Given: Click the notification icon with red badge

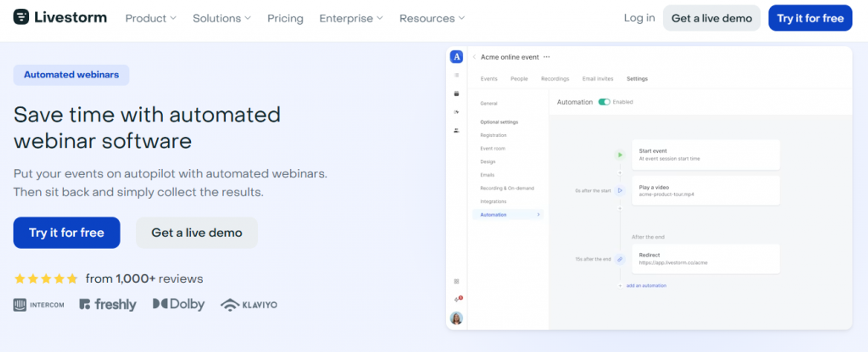Looking at the screenshot, I should pos(458,299).
